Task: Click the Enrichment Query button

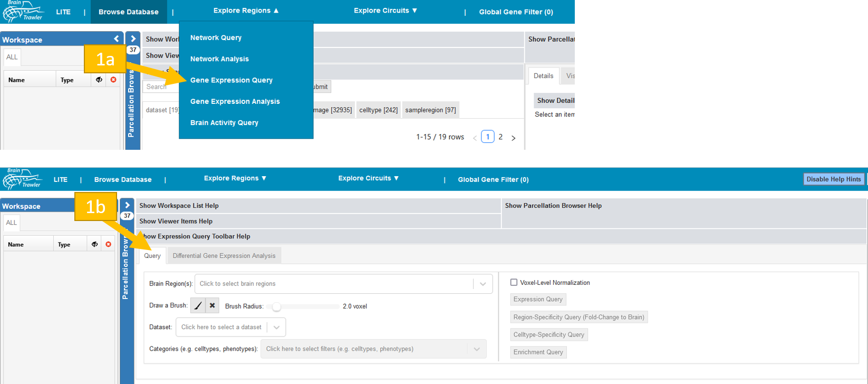Action: coord(538,352)
